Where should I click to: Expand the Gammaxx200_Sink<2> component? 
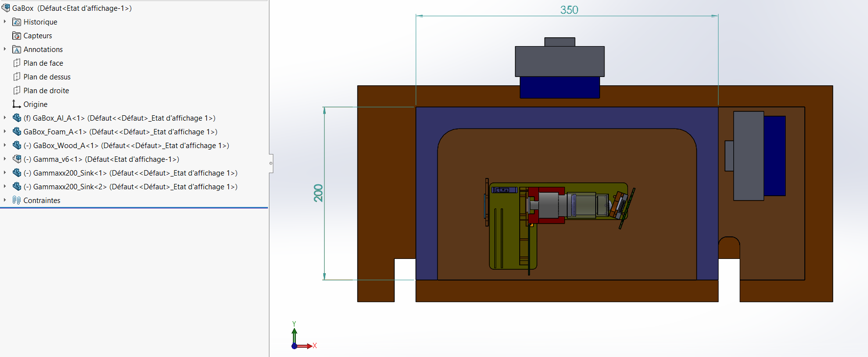[x=5, y=186]
